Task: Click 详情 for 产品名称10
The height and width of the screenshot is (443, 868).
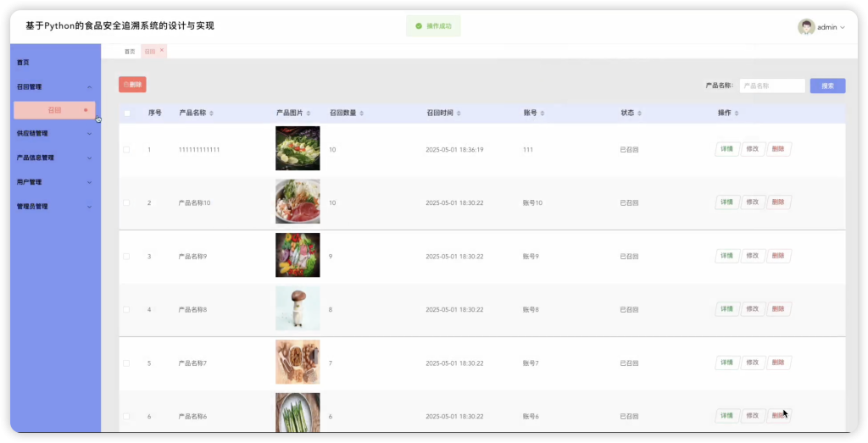Action: tap(727, 202)
